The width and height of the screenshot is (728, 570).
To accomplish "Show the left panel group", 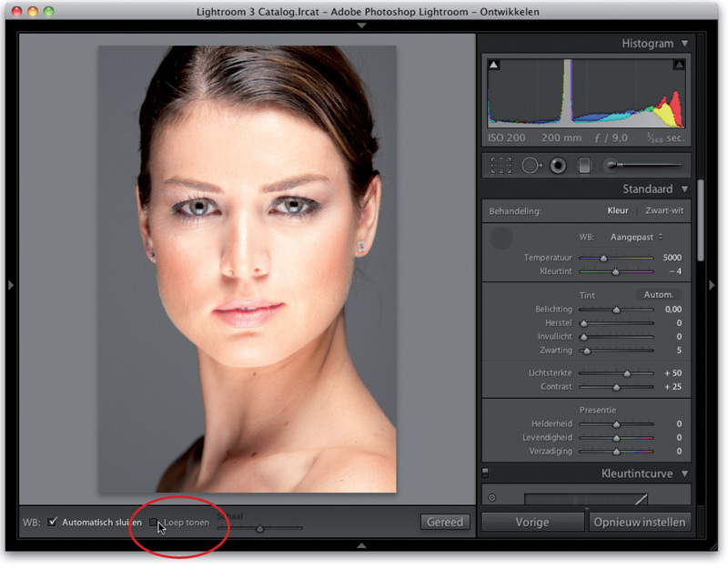I will pyautogui.click(x=11, y=285).
